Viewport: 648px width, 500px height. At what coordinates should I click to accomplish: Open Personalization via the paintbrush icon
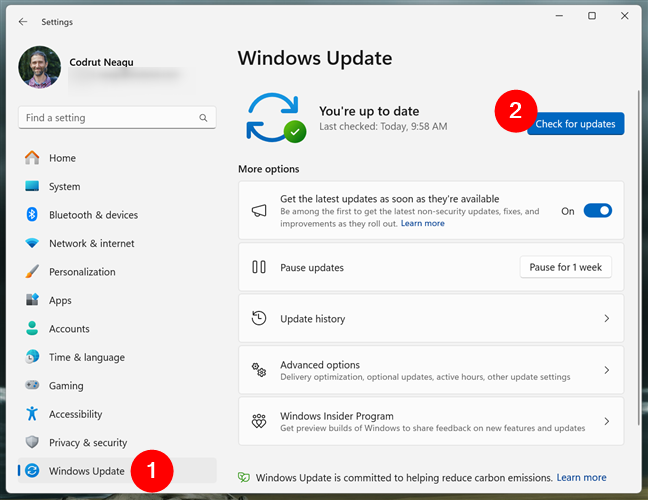[32, 271]
